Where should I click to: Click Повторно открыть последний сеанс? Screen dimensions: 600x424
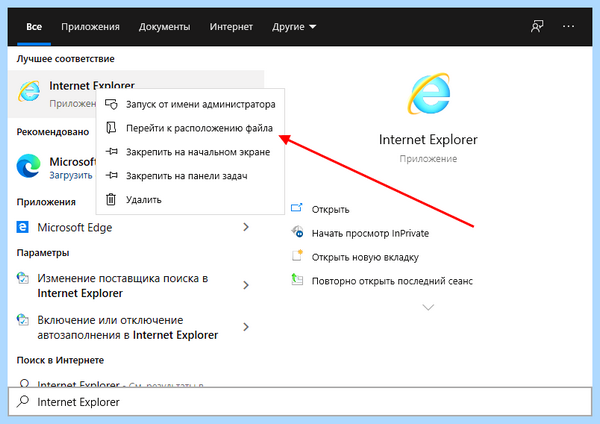(392, 281)
